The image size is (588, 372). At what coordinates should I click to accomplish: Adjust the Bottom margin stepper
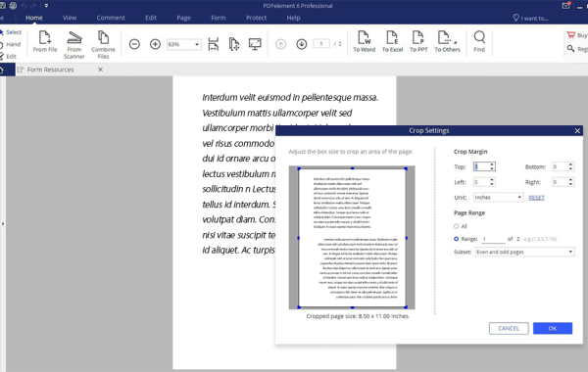click(x=570, y=166)
